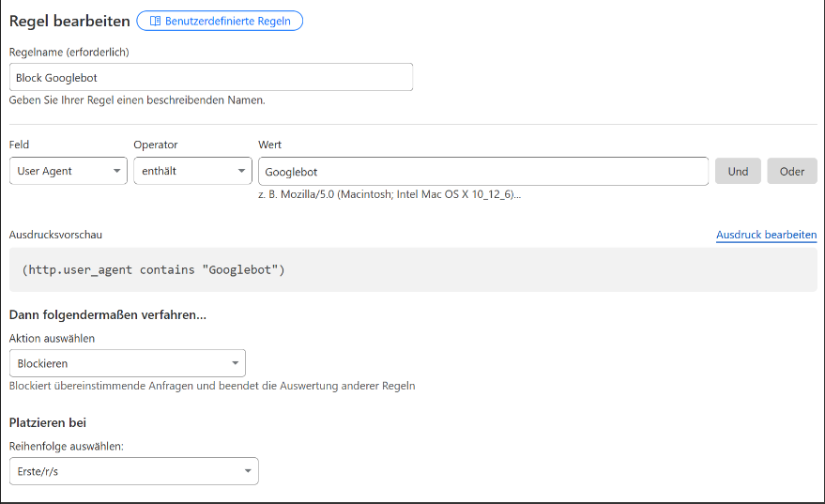Click the arrow of the Feld combo box
The width and height of the screenshot is (825, 504).
click(116, 171)
